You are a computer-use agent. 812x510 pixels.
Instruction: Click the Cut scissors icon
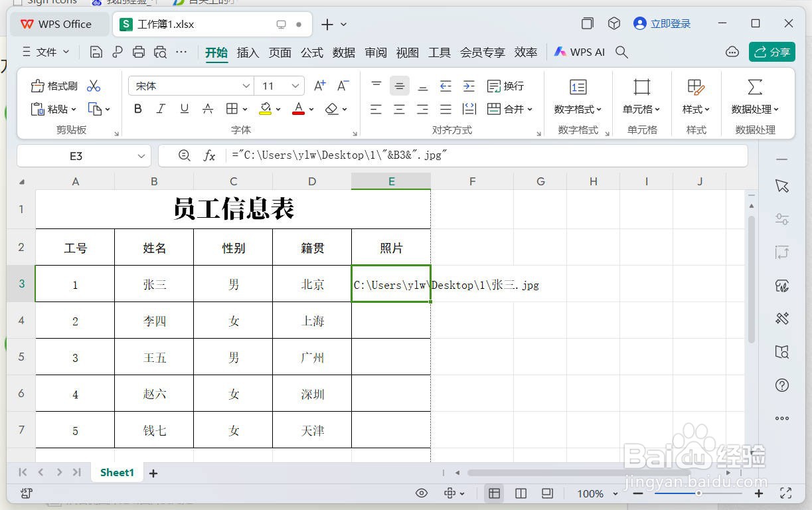(x=94, y=86)
